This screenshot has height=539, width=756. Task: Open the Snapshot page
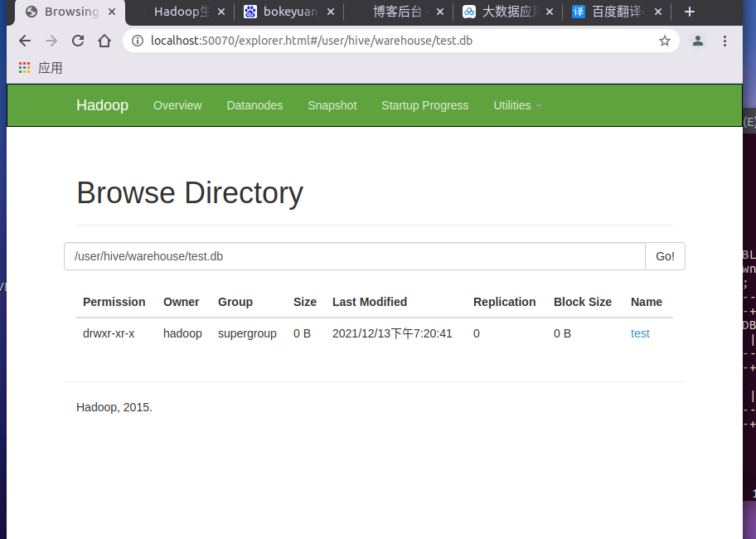coord(332,105)
